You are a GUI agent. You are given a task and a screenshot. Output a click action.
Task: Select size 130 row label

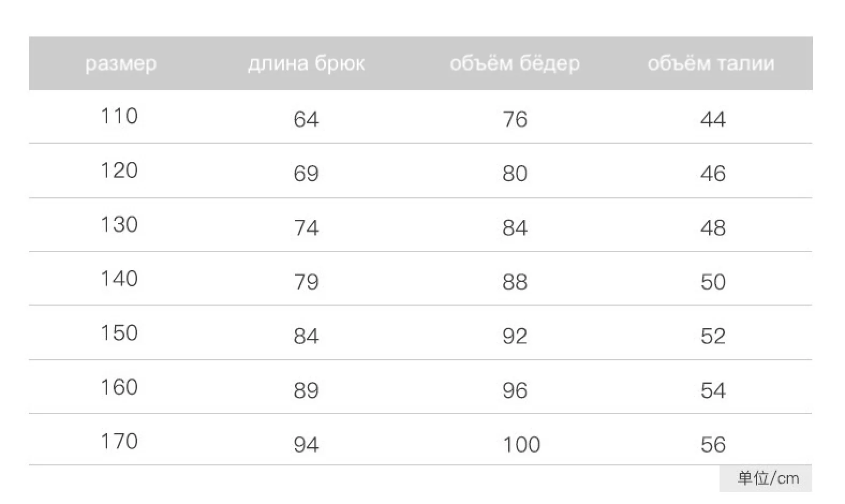(x=119, y=225)
